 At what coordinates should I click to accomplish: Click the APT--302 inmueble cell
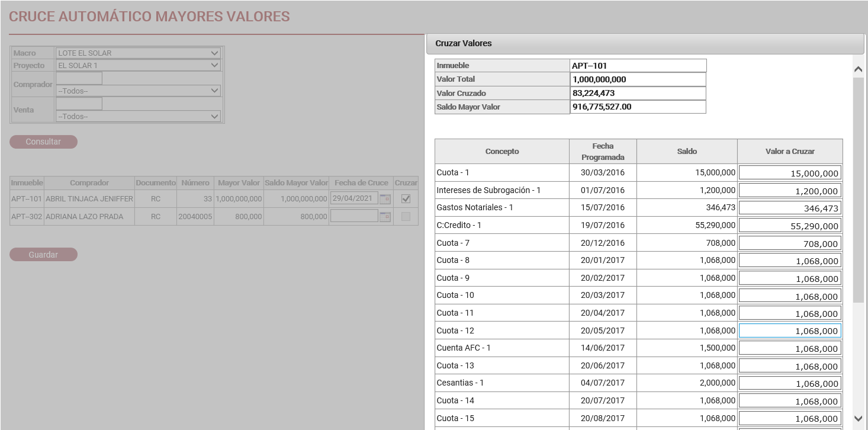(27, 217)
